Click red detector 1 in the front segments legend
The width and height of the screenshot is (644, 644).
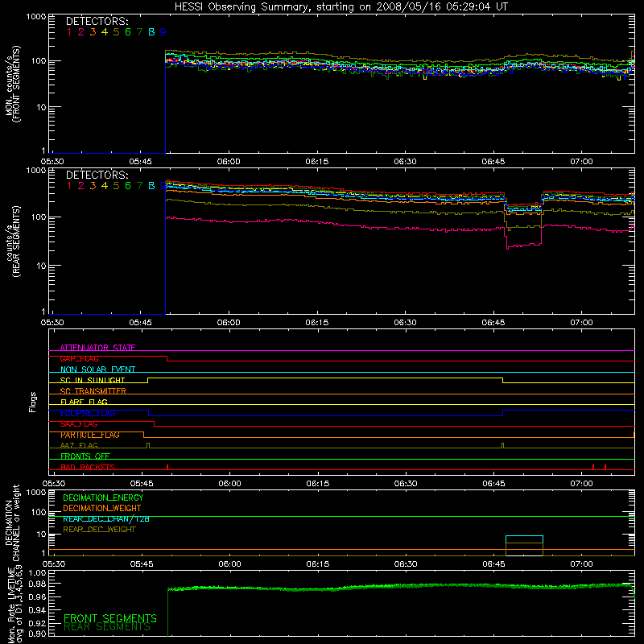(69, 32)
